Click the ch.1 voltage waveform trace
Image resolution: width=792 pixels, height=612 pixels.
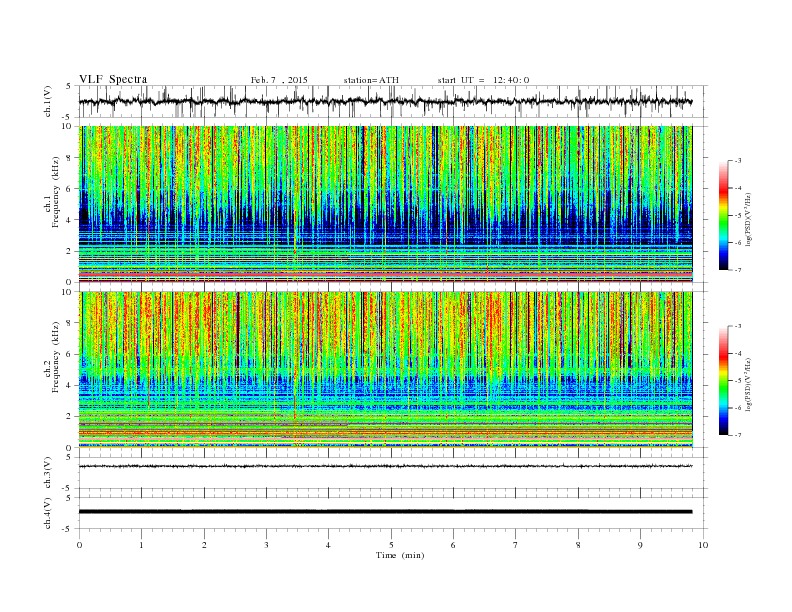coord(385,101)
